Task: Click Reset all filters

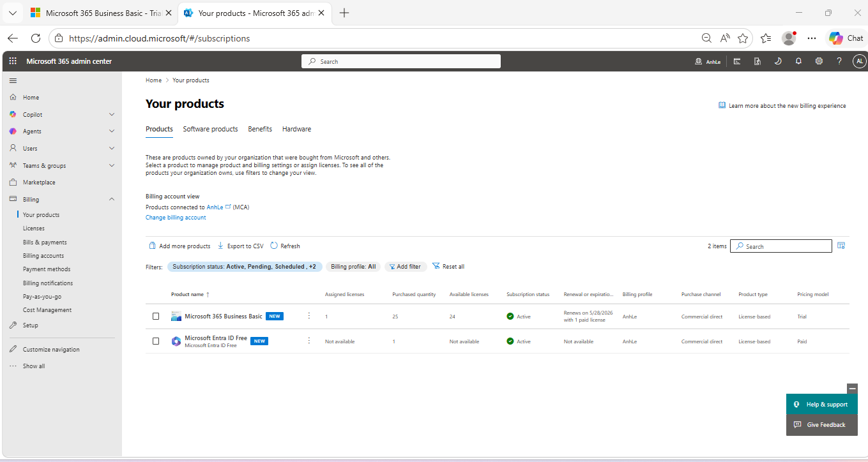Action: pos(448,267)
